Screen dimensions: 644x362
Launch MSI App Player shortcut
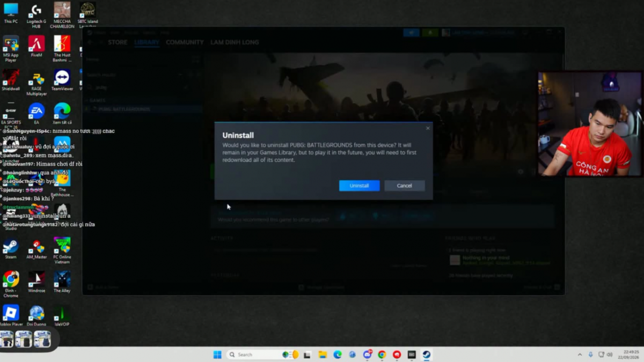tap(11, 48)
